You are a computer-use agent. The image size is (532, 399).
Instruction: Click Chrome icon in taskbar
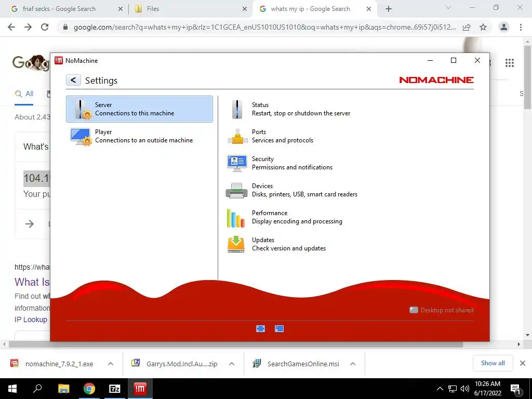coord(89,389)
